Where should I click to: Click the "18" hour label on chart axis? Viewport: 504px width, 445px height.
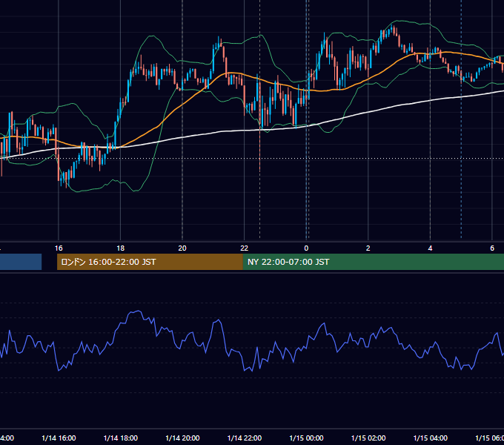click(x=121, y=248)
